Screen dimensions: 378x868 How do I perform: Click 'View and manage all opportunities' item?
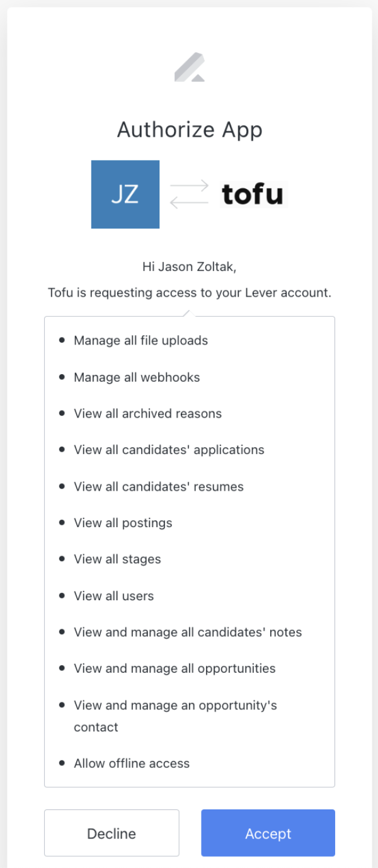175,668
